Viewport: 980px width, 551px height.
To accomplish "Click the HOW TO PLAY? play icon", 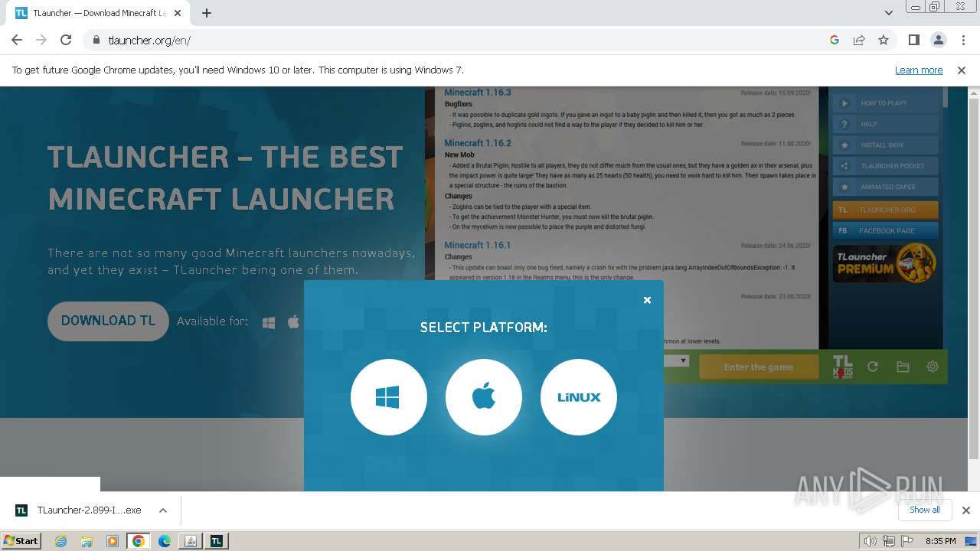I will coord(844,103).
